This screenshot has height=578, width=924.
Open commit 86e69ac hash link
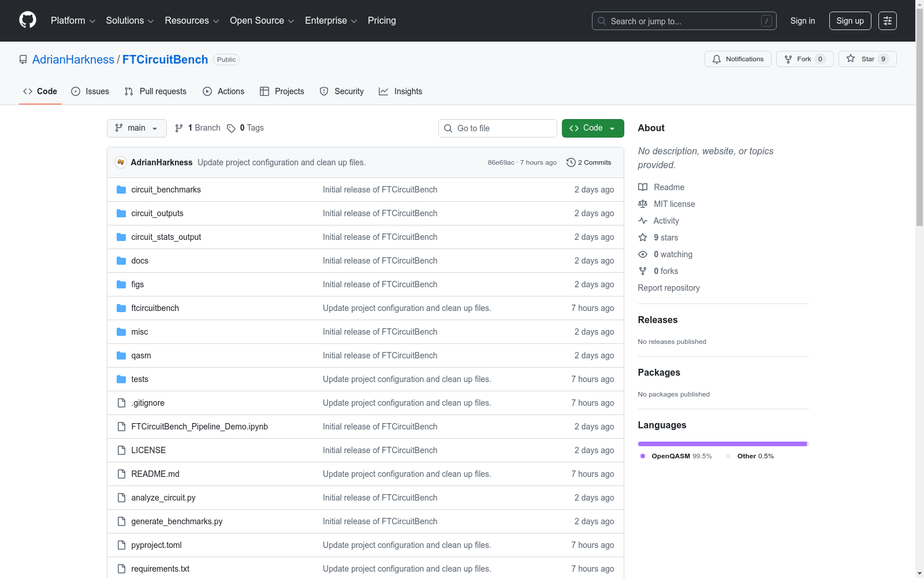tap(501, 162)
